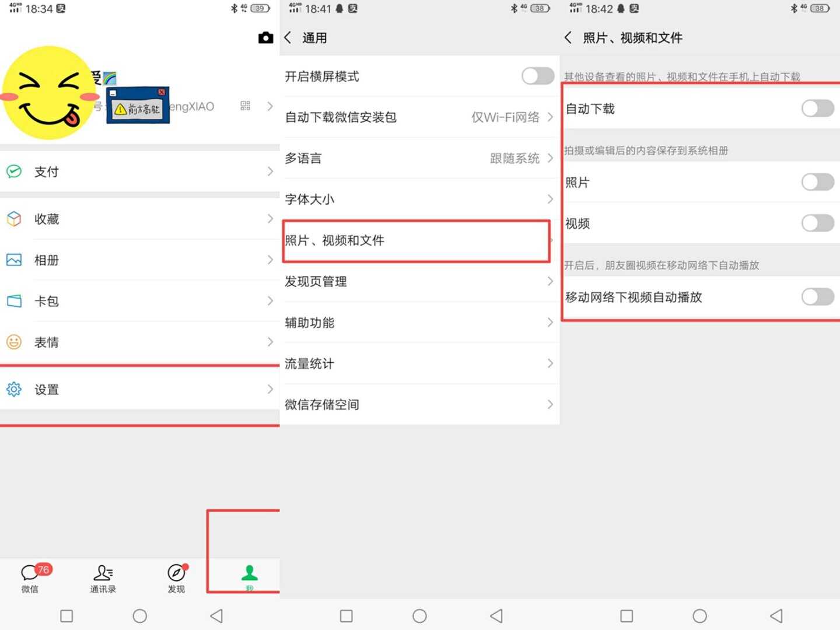840x630 pixels.
Task: Go back from the 通用 screen
Action: [288, 38]
